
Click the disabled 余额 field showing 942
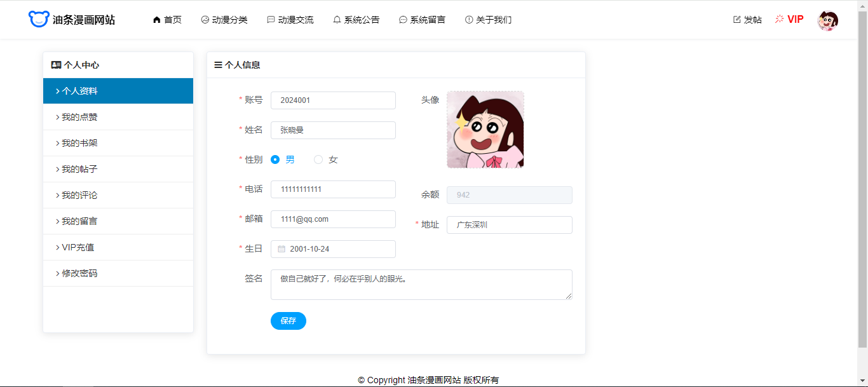click(510, 195)
